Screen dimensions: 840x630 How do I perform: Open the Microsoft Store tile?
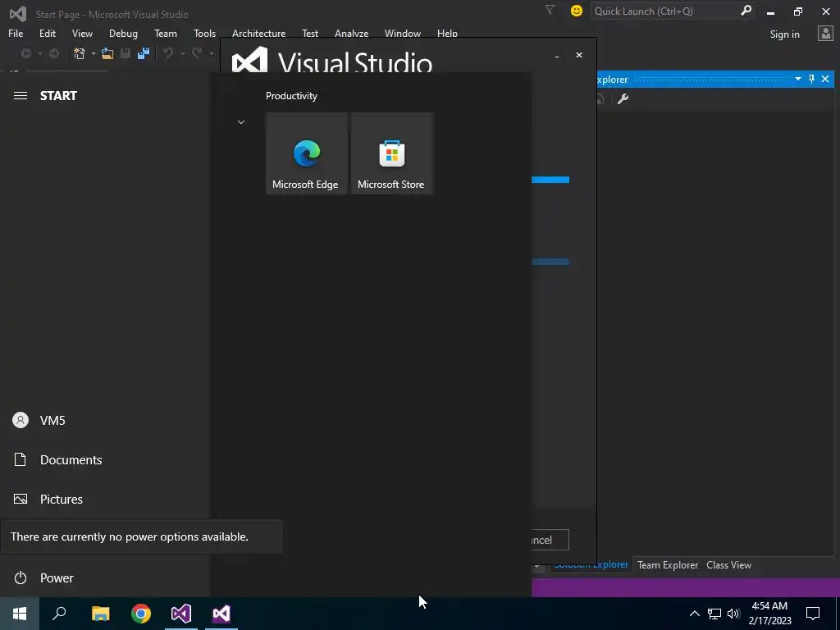391,153
